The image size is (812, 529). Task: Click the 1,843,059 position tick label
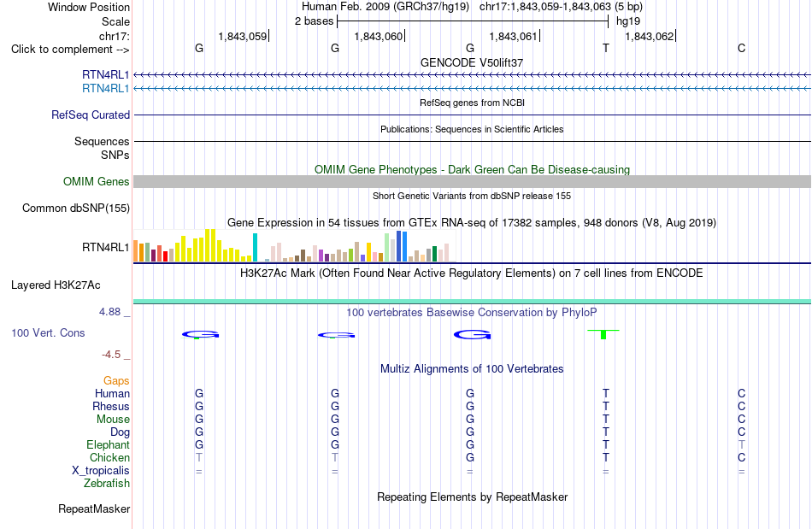click(x=243, y=36)
